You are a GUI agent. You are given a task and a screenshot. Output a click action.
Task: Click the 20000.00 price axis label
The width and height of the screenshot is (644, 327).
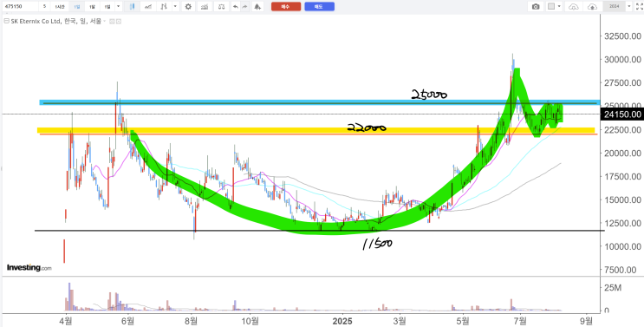(623, 154)
